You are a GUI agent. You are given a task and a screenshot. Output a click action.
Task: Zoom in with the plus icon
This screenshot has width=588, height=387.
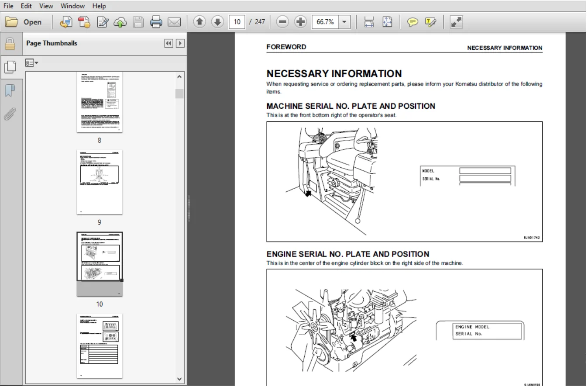(x=300, y=22)
